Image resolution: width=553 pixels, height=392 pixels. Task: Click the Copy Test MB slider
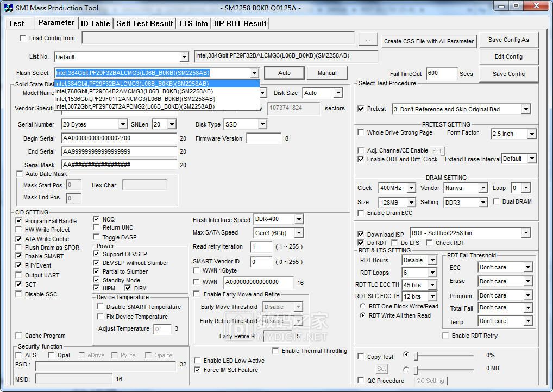tap(444, 370)
